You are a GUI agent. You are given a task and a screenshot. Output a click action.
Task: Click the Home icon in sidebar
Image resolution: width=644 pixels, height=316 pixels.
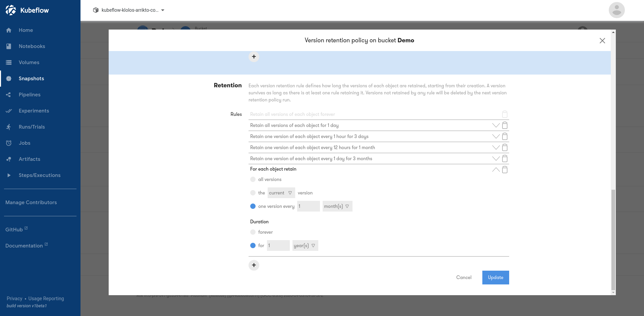(9, 30)
